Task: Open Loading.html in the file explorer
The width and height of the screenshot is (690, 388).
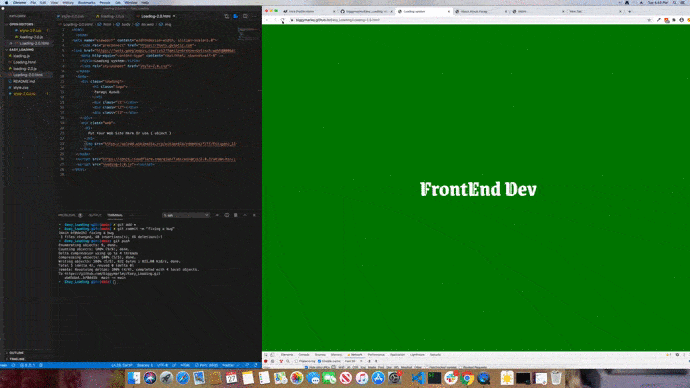Action: [24, 62]
